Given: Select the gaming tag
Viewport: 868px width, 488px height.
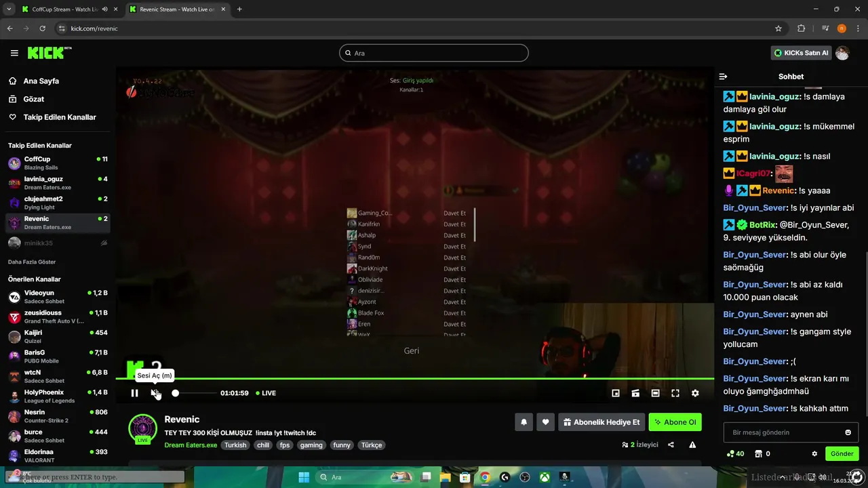Looking at the screenshot, I should [x=312, y=445].
